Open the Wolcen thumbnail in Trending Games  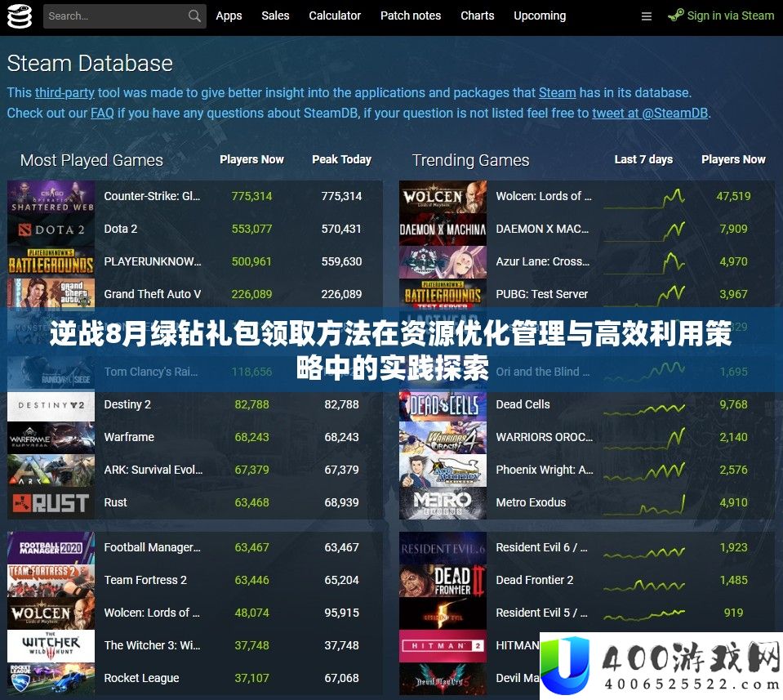tap(443, 196)
